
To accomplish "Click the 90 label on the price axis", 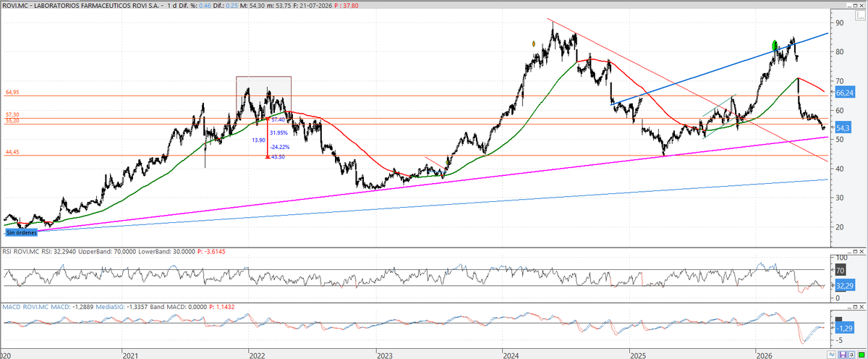I will tap(840, 23).
